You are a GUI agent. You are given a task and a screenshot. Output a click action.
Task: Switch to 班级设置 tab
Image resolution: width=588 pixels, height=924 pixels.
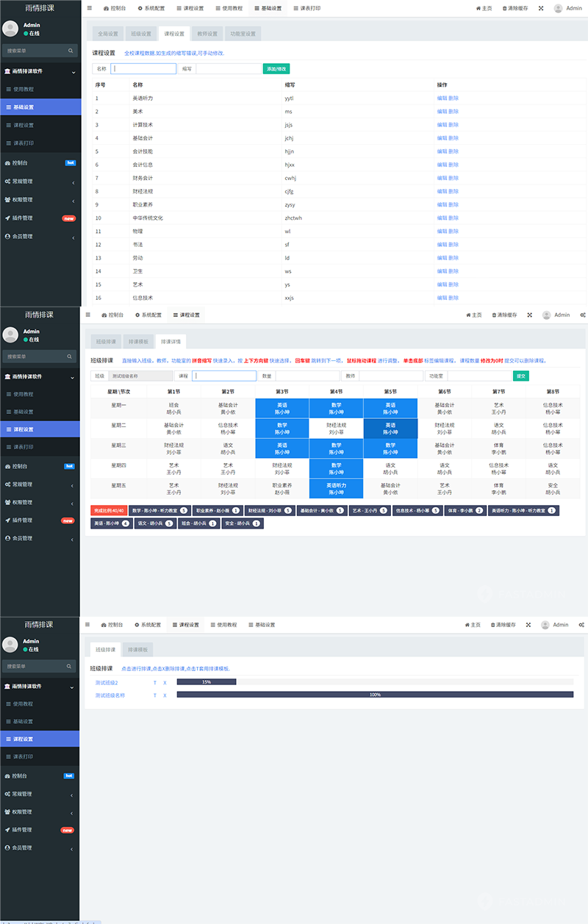[141, 34]
